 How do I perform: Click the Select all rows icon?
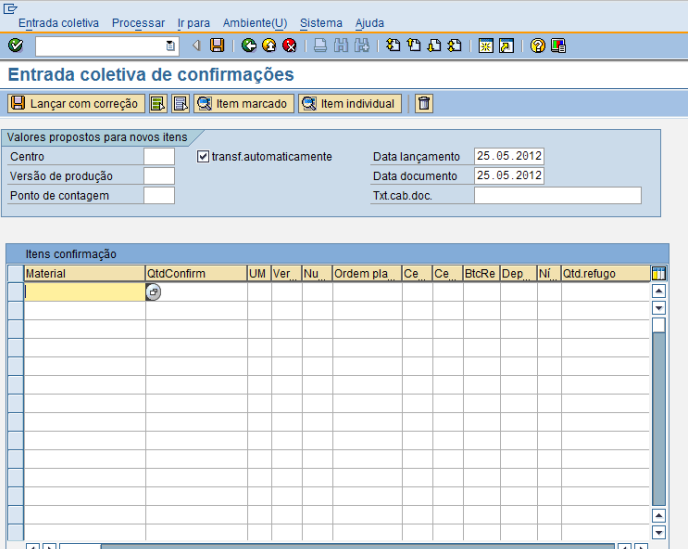[158, 104]
